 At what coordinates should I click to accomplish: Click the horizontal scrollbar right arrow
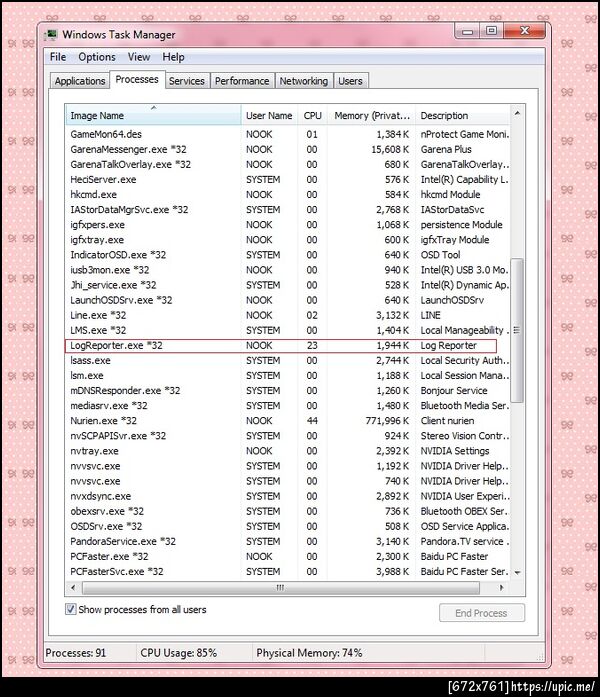[x=502, y=588]
